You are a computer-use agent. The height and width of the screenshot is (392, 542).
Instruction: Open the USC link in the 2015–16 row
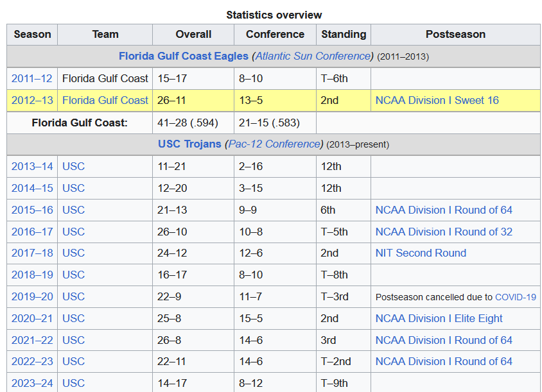[73, 210]
